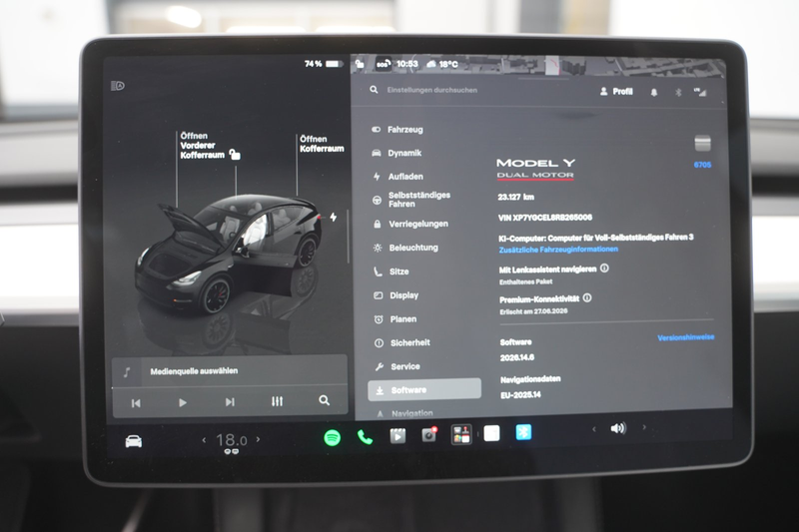Open the Bluetooth app in bottom bar
Viewport: 799px width, 532px height.
coord(523,432)
